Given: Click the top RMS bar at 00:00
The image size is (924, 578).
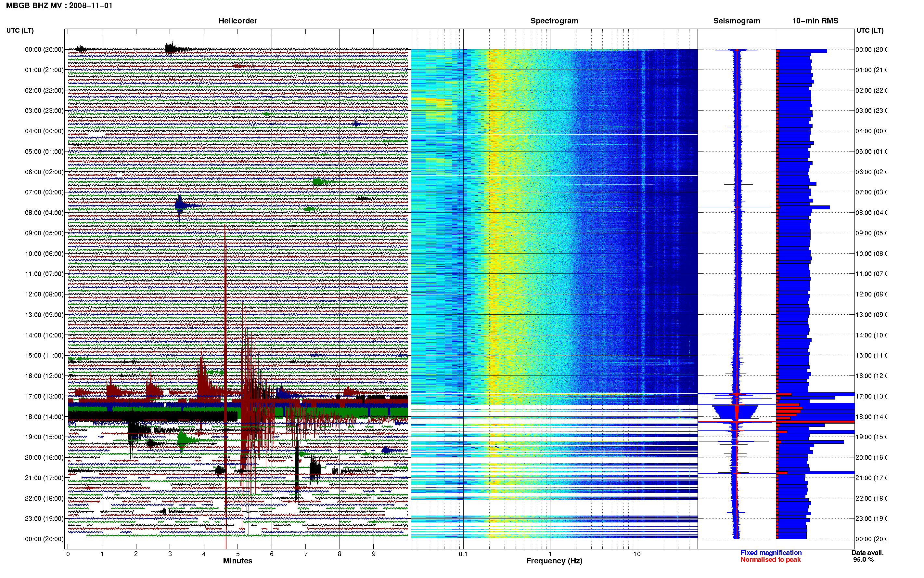Looking at the screenshot, I should 802,51.
